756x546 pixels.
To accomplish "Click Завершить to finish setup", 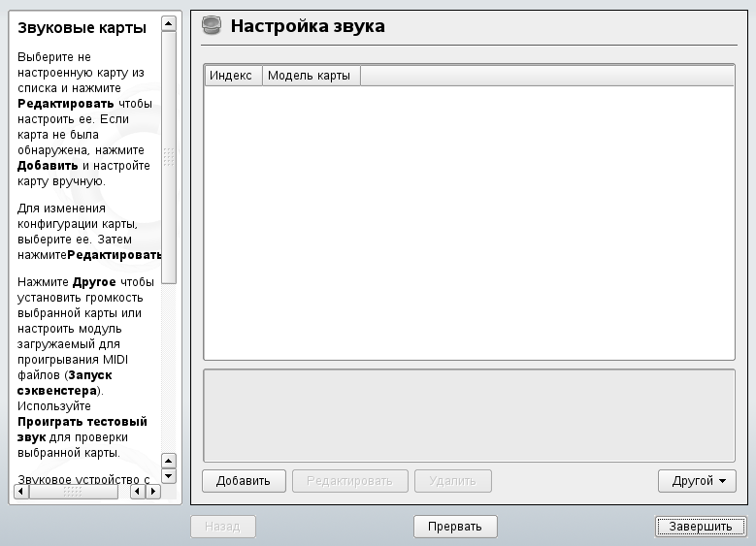I will 701,527.
